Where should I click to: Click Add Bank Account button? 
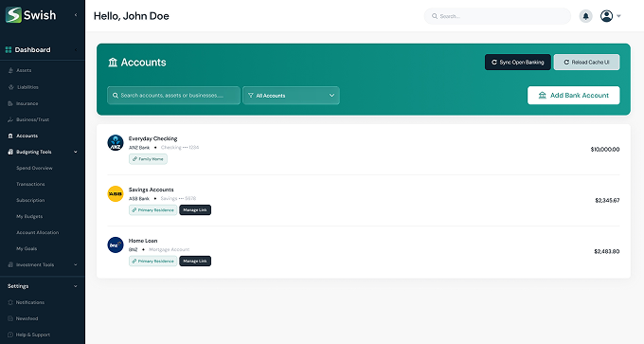tap(573, 96)
